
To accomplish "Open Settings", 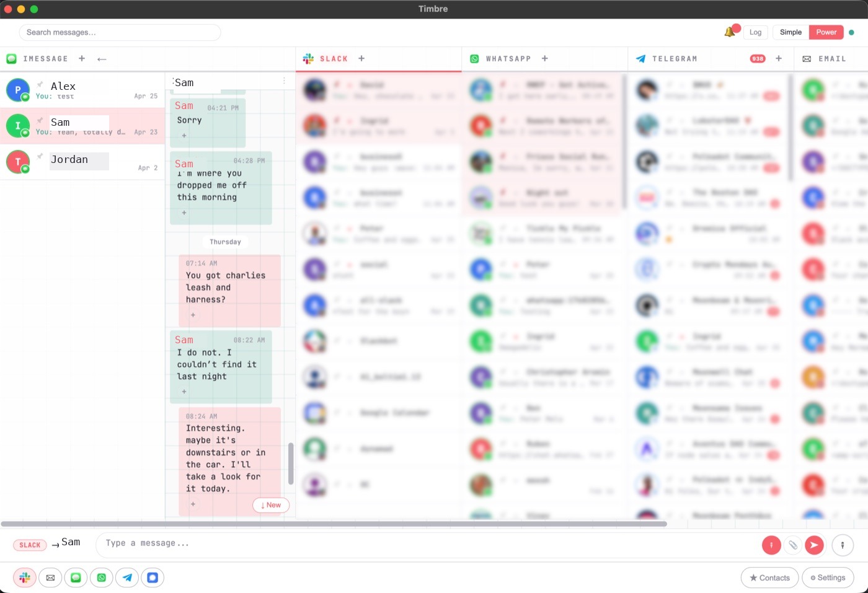I will coord(828,578).
